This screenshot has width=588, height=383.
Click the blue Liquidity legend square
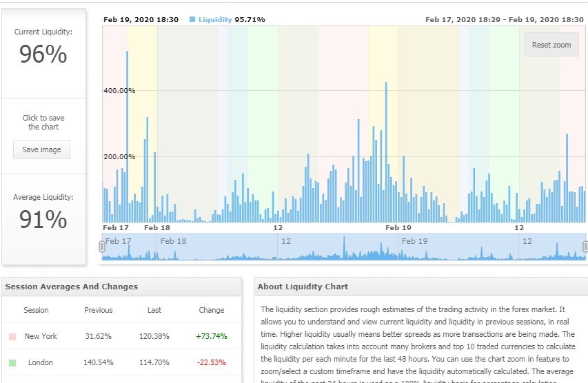192,20
